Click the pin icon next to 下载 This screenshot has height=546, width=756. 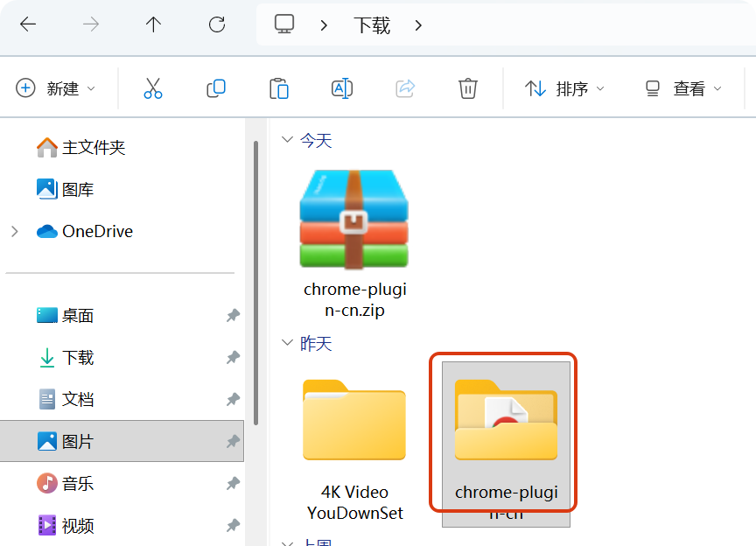pyautogui.click(x=233, y=357)
